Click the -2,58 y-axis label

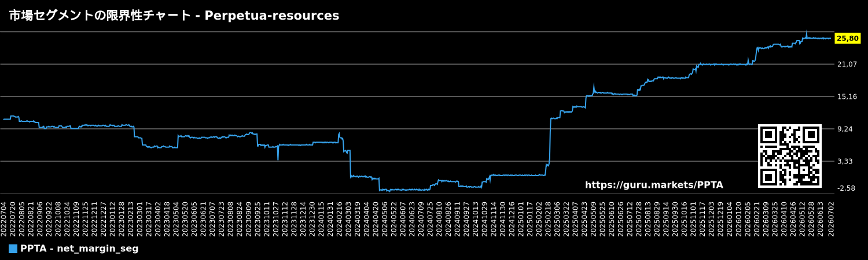(847, 188)
